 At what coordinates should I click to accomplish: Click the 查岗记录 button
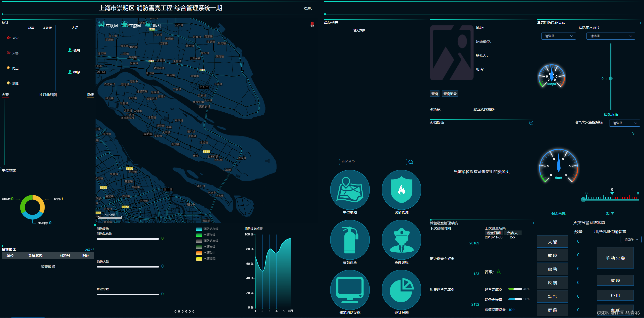(x=450, y=94)
